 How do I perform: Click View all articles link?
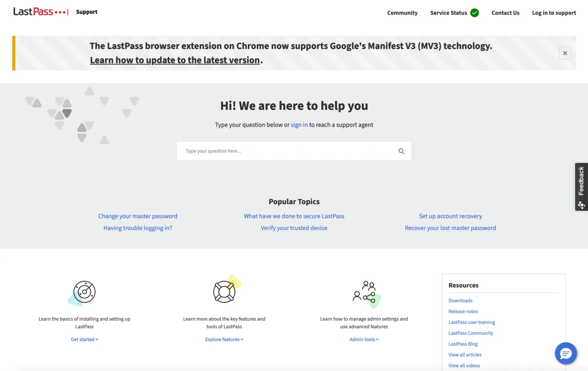pyautogui.click(x=465, y=355)
